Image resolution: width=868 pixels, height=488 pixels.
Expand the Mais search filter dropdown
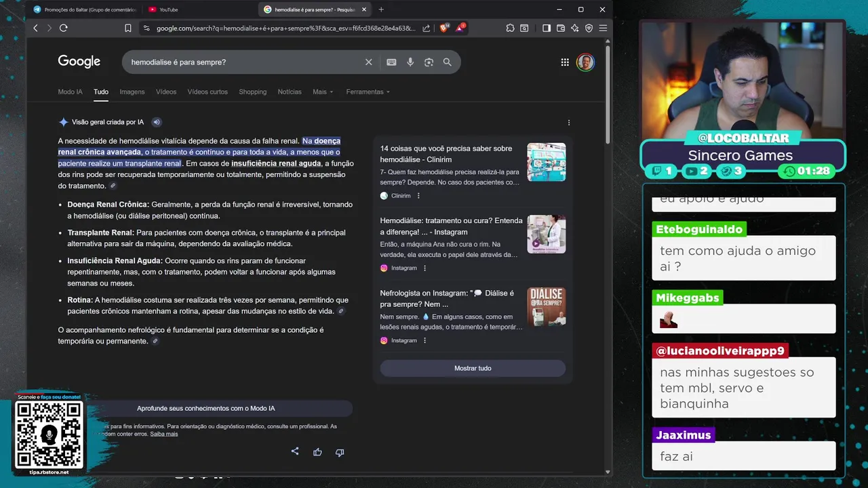[x=323, y=91]
